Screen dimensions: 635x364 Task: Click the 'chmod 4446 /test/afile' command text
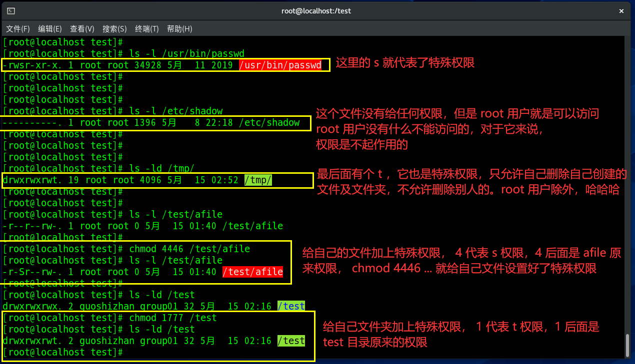[189, 249]
